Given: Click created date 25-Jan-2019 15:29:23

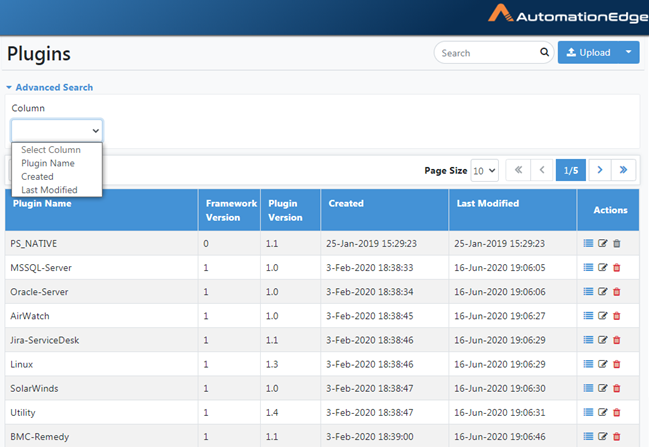Looking at the screenshot, I should (371, 243).
